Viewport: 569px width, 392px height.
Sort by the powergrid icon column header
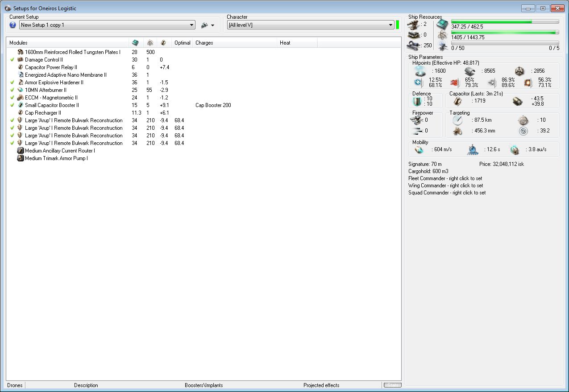(150, 43)
